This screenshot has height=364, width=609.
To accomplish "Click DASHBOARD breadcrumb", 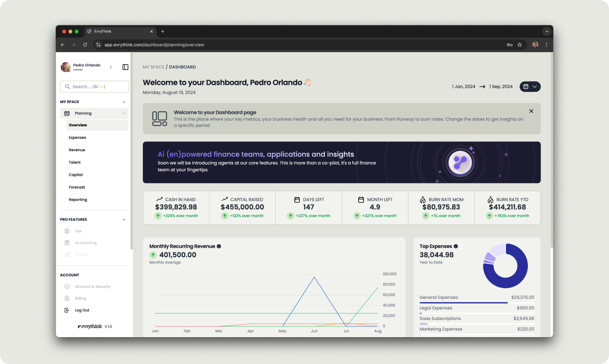I will [182, 67].
